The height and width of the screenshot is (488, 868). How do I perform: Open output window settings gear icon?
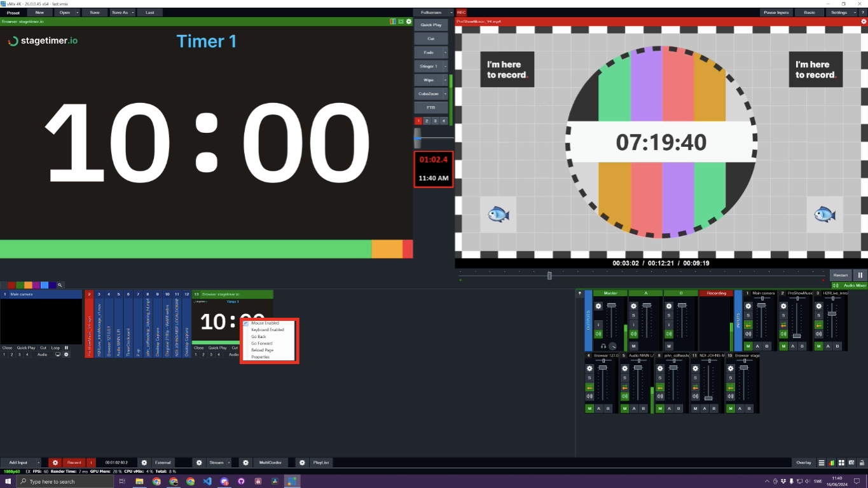(864, 22)
